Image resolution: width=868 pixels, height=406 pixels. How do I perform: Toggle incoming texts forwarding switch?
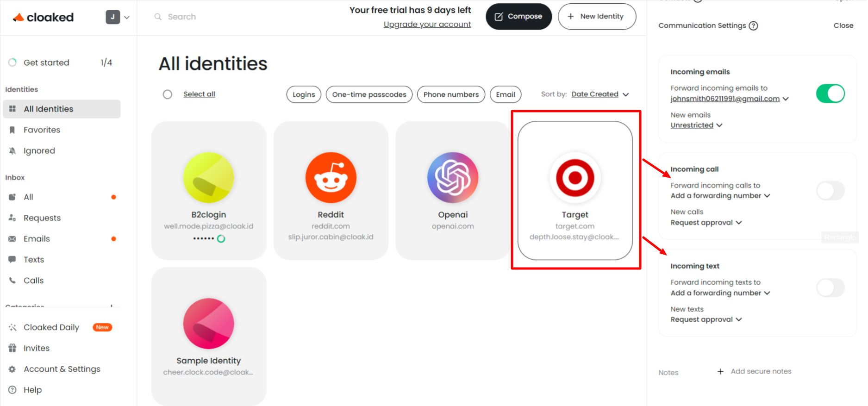pos(831,287)
